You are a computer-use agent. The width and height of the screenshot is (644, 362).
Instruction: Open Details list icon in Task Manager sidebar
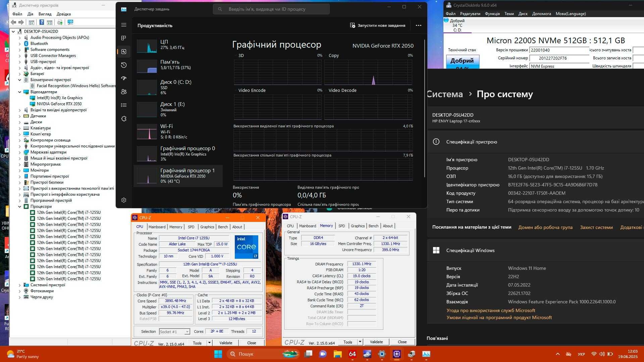(124, 105)
